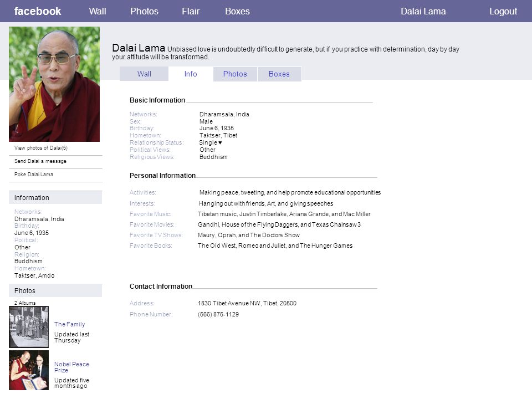Click Buddhism in the sidebar Information

click(x=28, y=261)
